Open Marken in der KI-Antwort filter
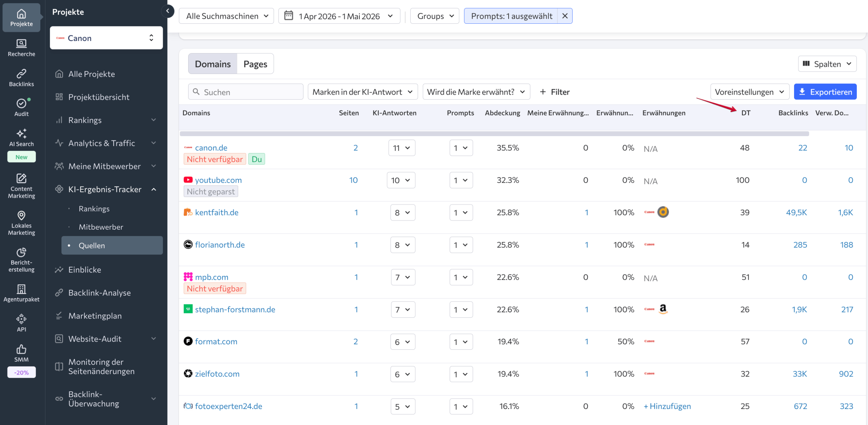This screenshot has width=868, height=425. tap(362, 92)
